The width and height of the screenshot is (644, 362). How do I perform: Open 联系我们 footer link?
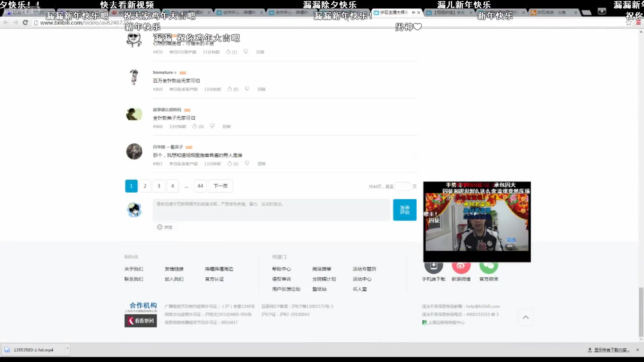pos(133,279)
